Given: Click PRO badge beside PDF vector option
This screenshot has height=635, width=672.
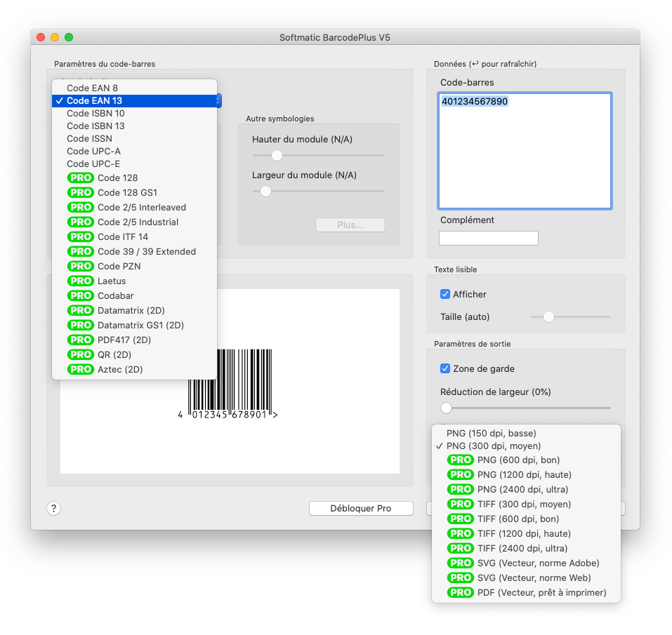Looking at the screenshot, I should coord(461,593).
